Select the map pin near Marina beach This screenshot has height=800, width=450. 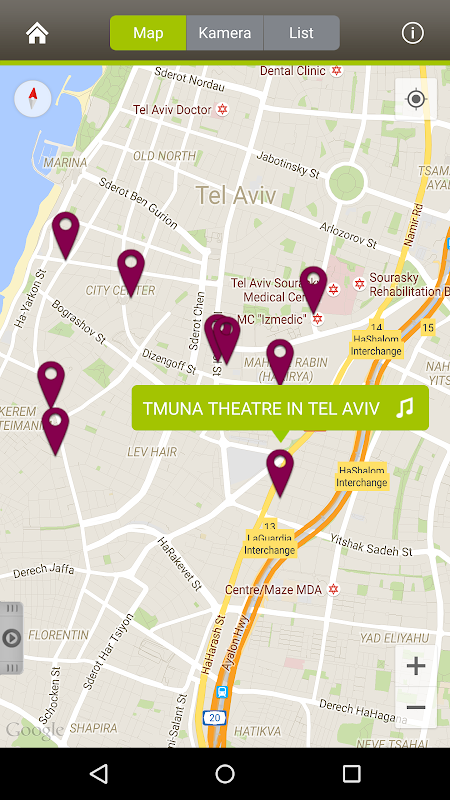66,236
